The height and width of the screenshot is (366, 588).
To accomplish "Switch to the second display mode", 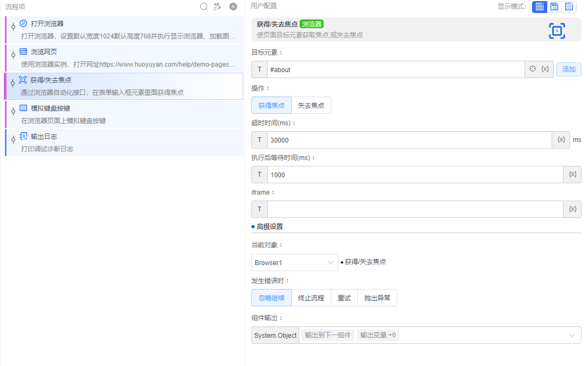I will (x=553, y=7).
